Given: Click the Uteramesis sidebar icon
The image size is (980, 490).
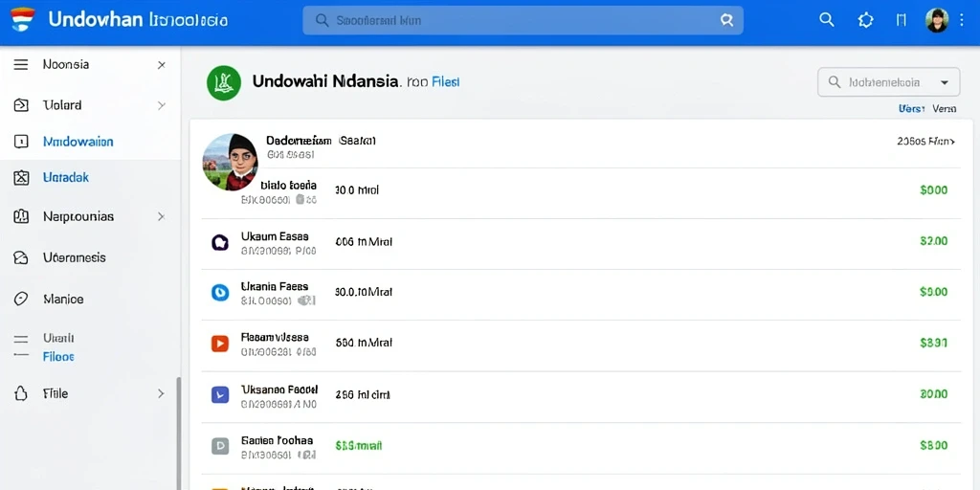Looking at the screenshot, I should click(21, 257).
